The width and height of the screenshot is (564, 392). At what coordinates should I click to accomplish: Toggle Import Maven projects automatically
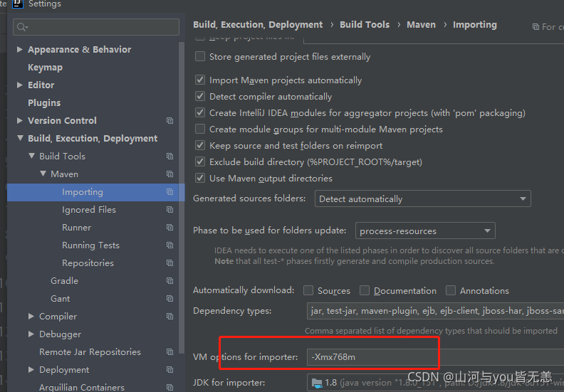(200, 80)
